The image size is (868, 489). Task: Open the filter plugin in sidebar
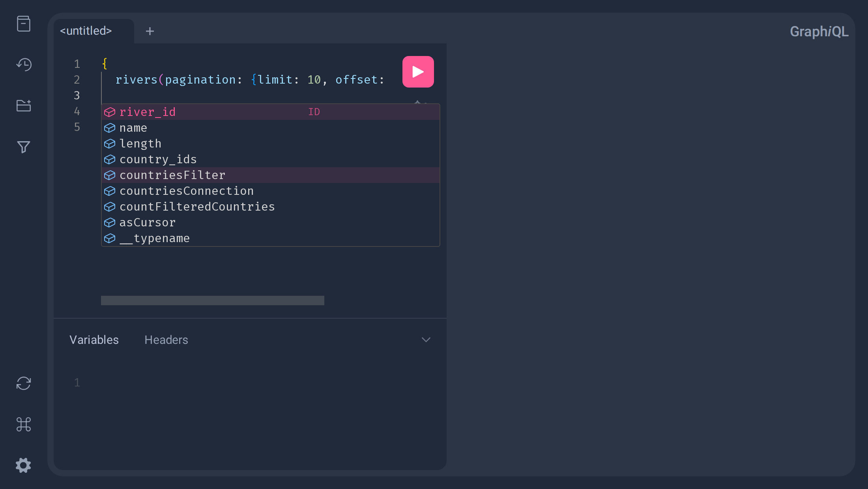(24, 147)
